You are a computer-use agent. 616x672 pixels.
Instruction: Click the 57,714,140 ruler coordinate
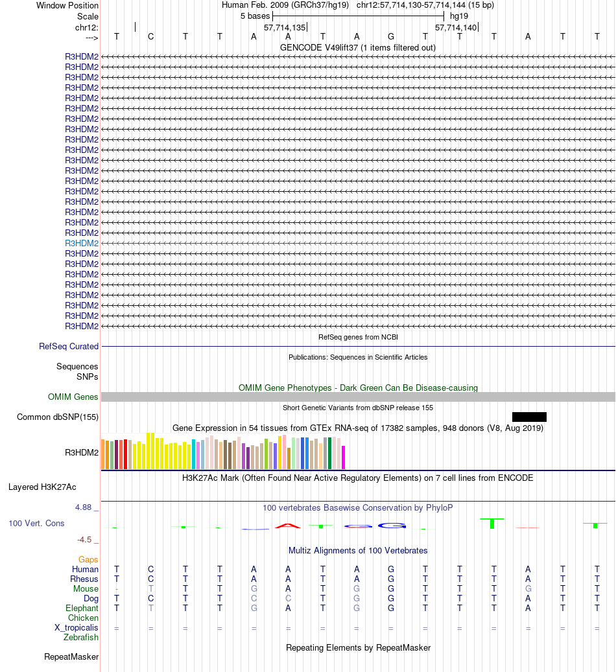pyautogui.click(x=456, y=27)
